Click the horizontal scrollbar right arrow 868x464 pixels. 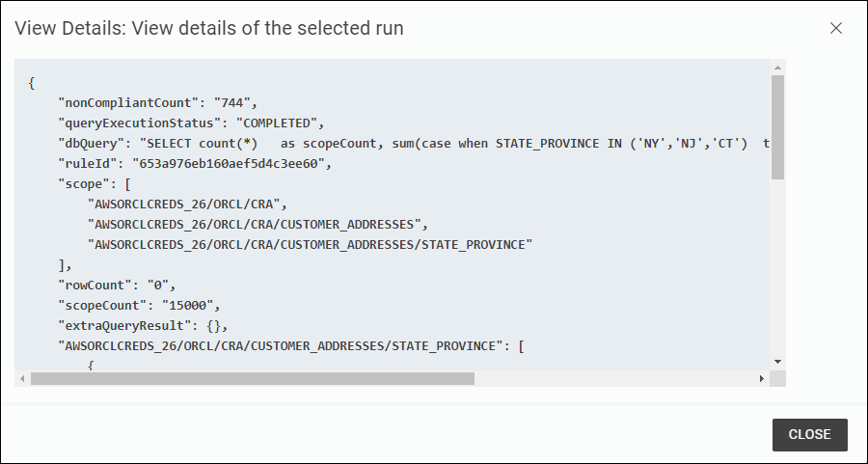point(762,379)
